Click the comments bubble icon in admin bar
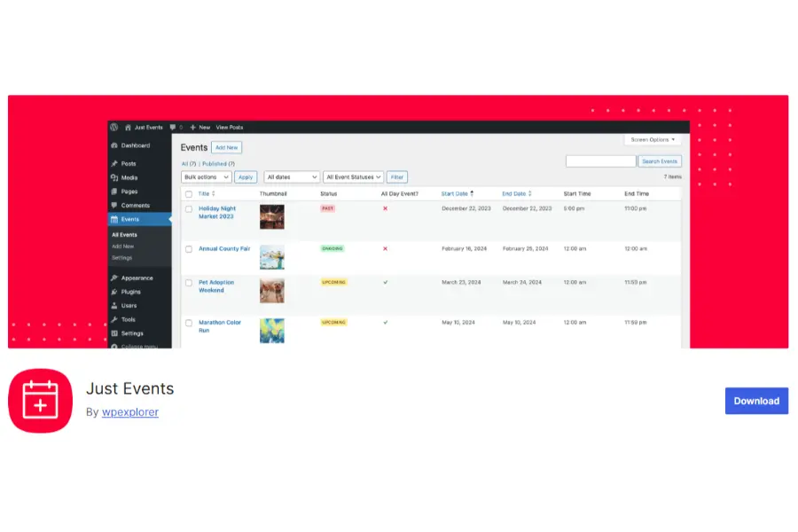 173,128
